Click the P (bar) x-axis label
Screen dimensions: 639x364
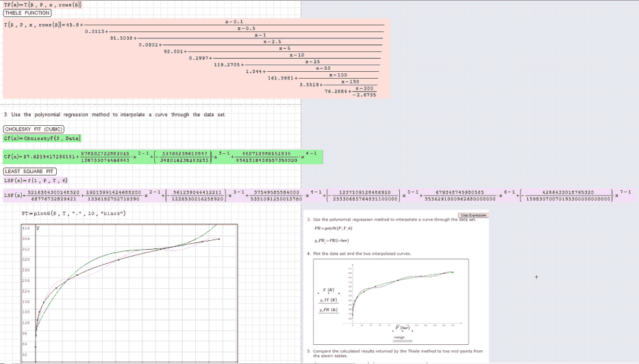click(x=399, y=329)
